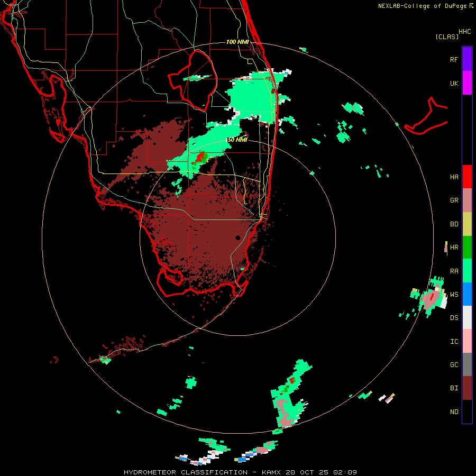Click the "BD" legend label
476x476 pixels.
pyautogui.click(x=454, y=224)
